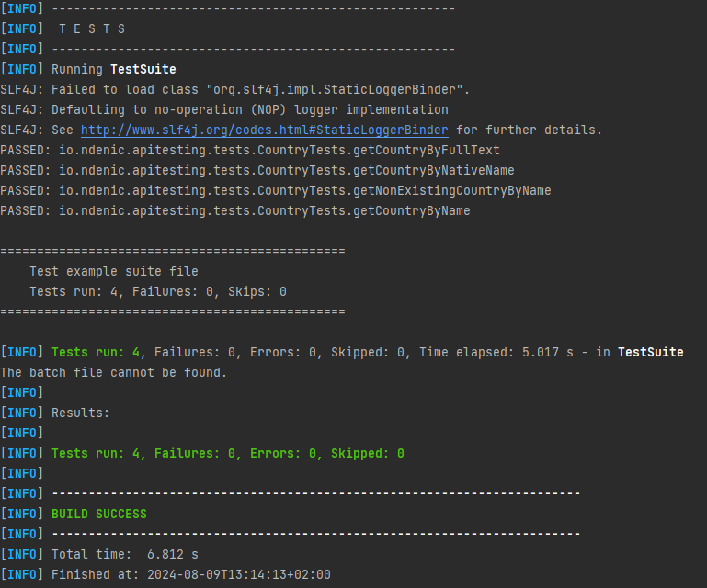Click the Results: heading line
The width and height of the screenshot is (707, 588).
tap(55, 413)
